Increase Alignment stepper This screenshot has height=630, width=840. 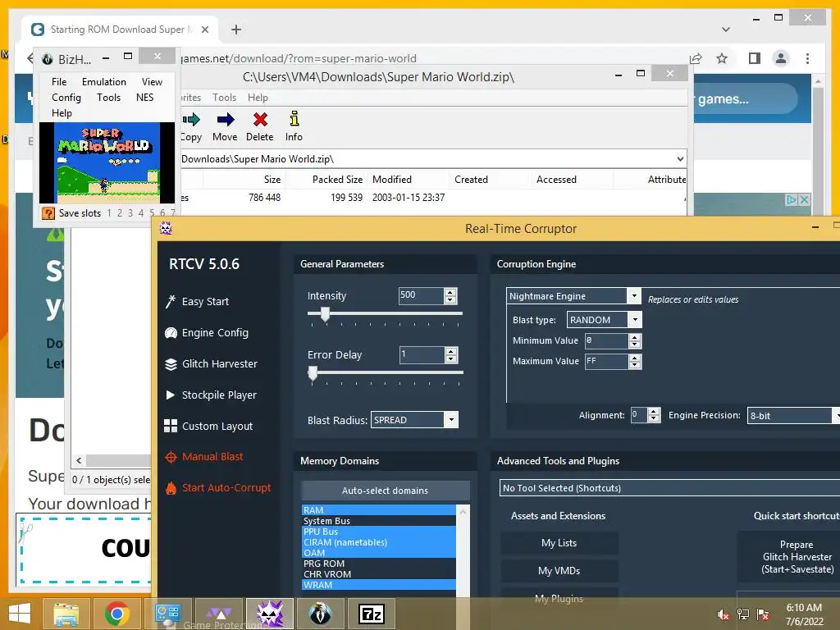[654, 412]
